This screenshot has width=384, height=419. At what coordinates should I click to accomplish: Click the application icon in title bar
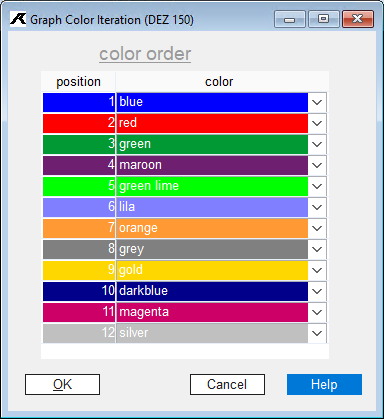coord(18,19)
